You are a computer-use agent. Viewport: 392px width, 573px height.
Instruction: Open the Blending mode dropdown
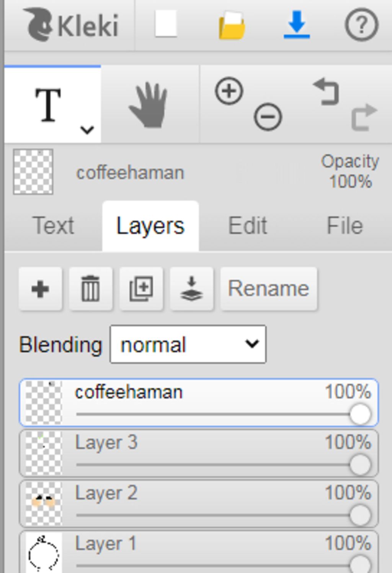click(188, 344)
